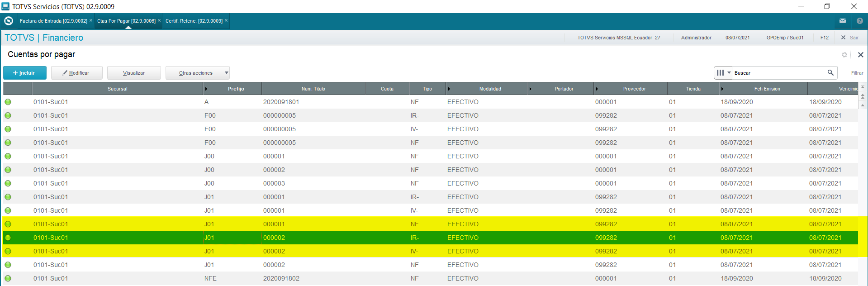Open the mail envelope icon
Image resolution: width=868 pixels, height=286 pixels.
843,21
